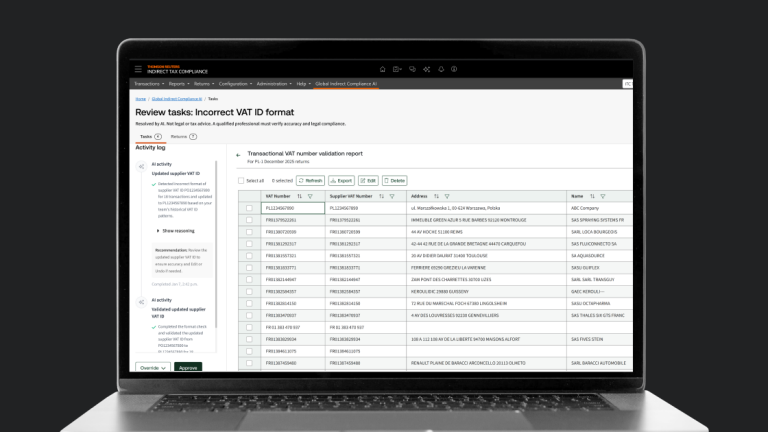The width and height of the screenshot is (768, 432).
Task: Follow Global Indirect Compliance AI breadcrumb link
Action: [177, 99]
